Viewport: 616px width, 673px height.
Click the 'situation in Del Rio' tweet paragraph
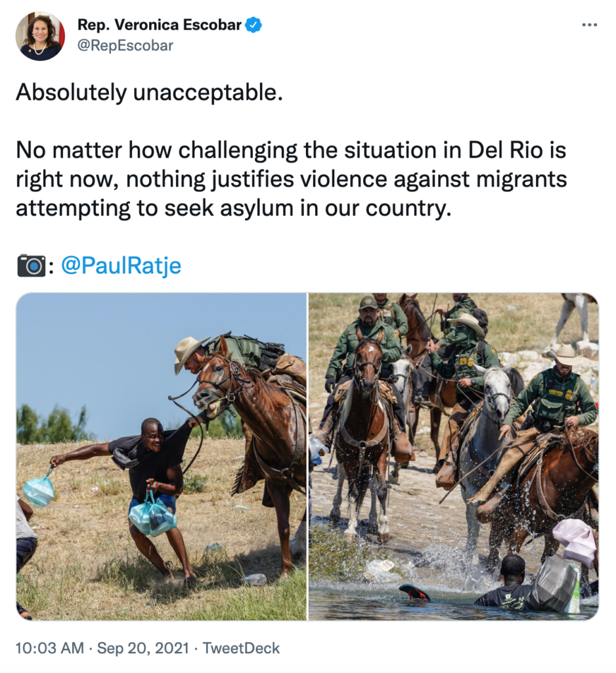click(292, 179)
